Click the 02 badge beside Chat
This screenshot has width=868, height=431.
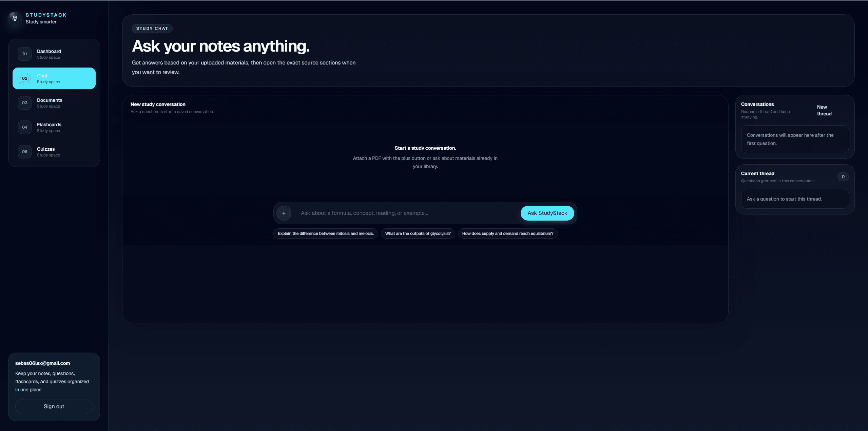[x=25, y=78]
